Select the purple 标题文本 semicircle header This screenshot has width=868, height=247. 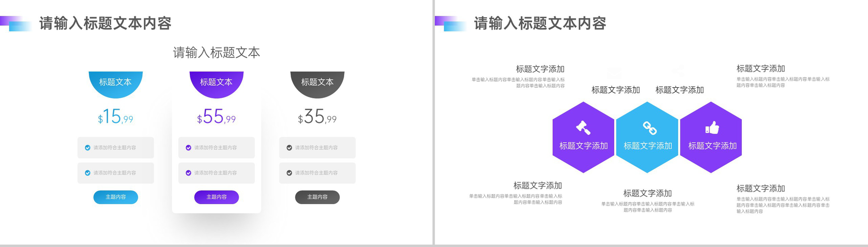(x=216, y=82)
